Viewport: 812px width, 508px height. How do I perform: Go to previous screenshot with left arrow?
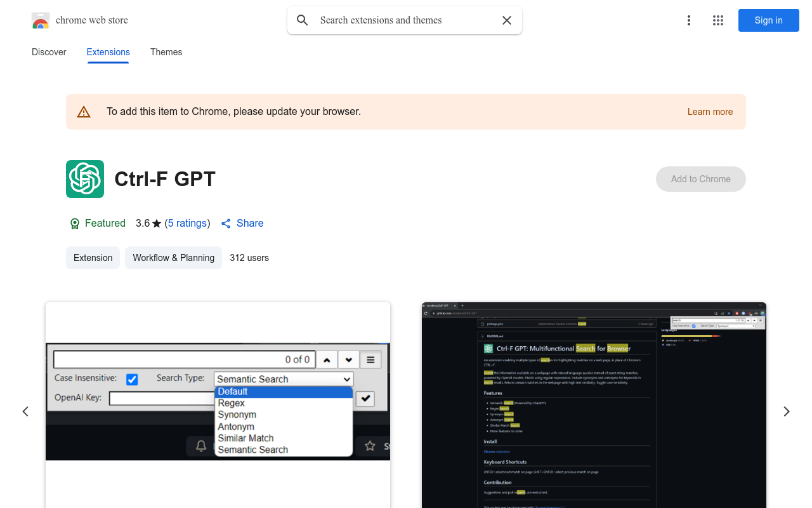(x=25, y=411)
